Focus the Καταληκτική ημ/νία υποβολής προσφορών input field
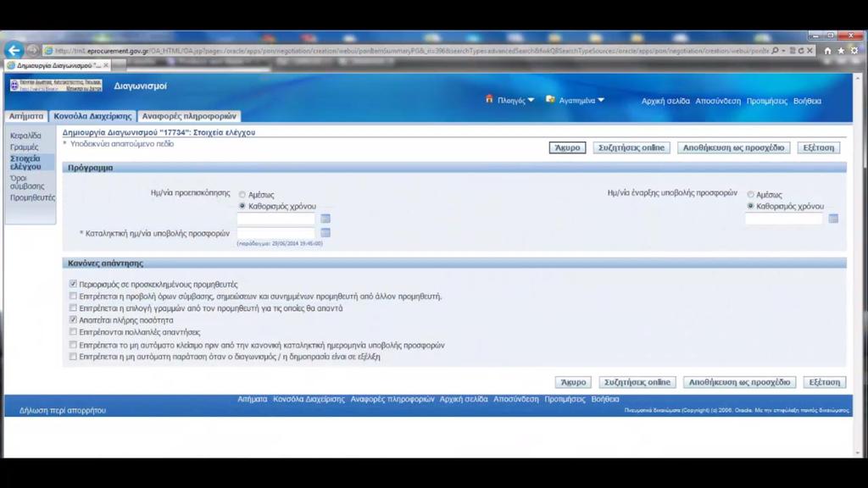Image resolution: width=868 pixels, height=488 pixels. (275, 233)
